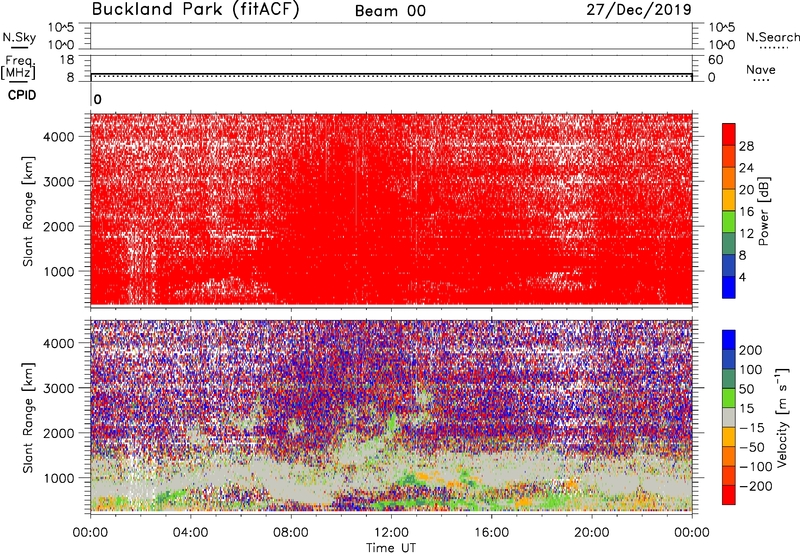This screenshot has width=800, height=554.
Task: Click the date "27/Dec/2019"
Action: tap(639, 10)
